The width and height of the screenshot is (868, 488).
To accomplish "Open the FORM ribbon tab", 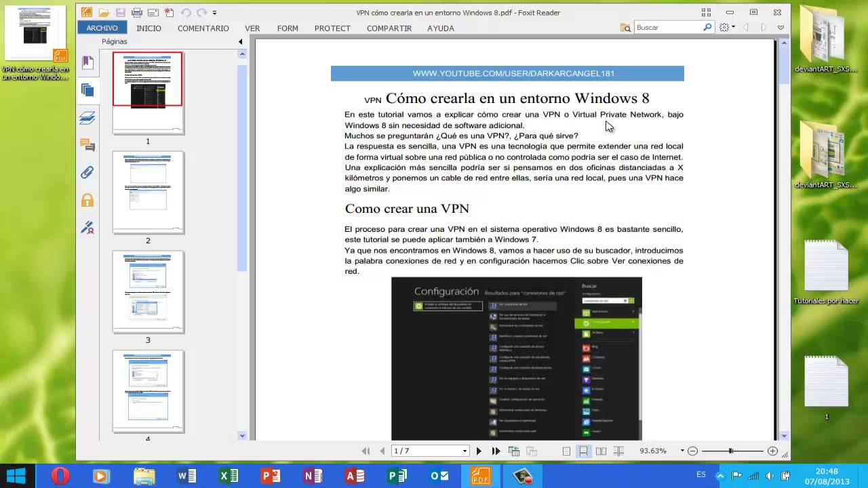I will (288, 28).
